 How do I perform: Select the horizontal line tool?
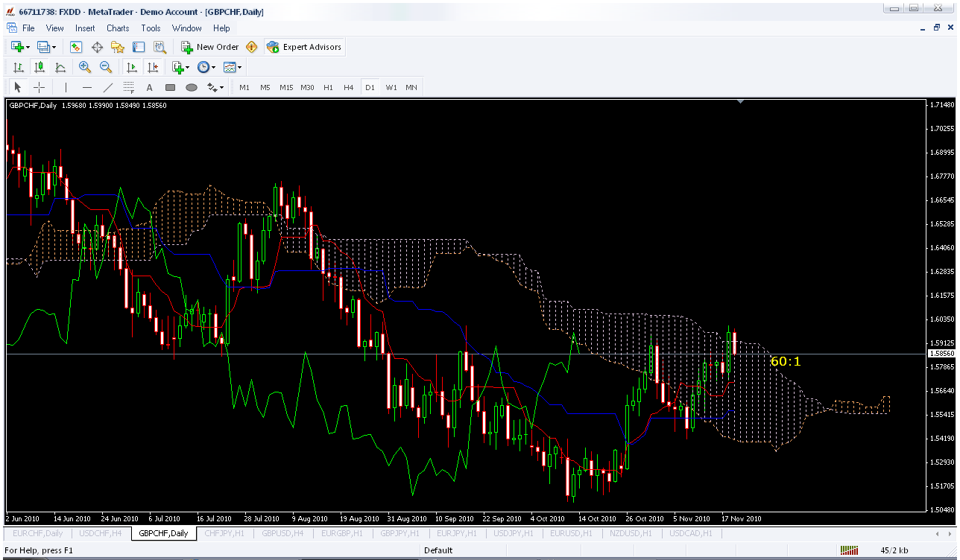[x=86, y=87]
